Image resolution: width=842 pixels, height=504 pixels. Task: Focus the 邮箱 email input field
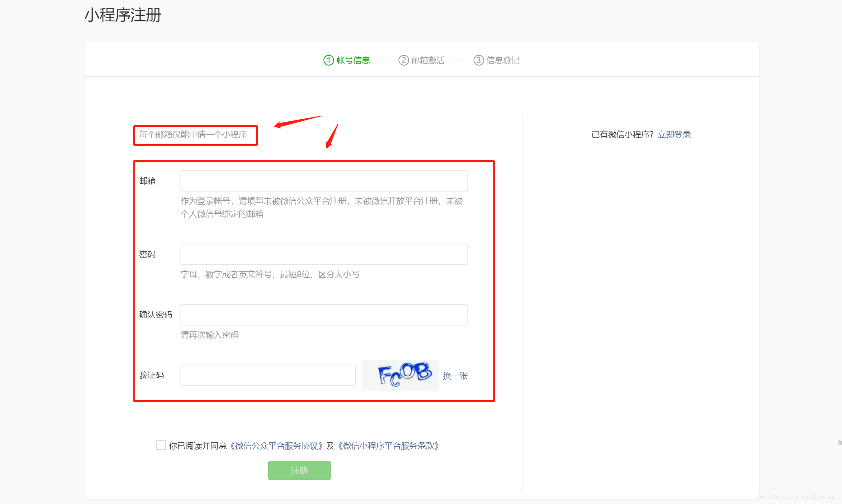click(324, 181)
